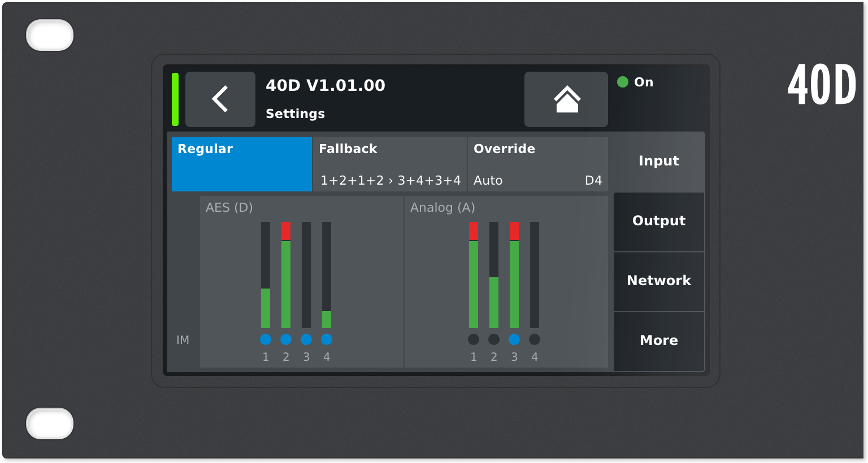Select the Regular input mode tab
The width and height of the screenshot is (868, 463).
(x=242, y=164)
